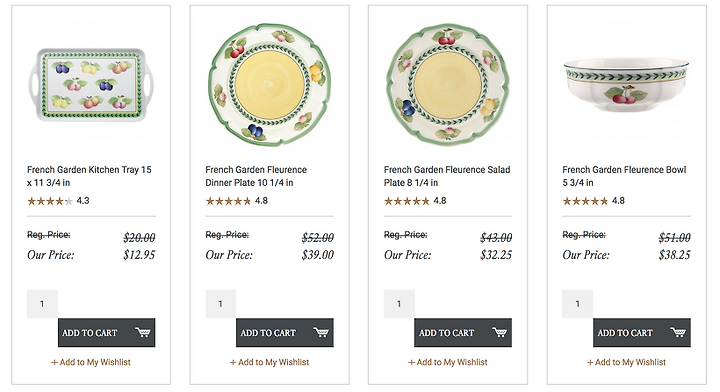Viewport: 720px width, 392px height.
Task: Open the Kitchen Tray product image
Action: click(91, 85)
